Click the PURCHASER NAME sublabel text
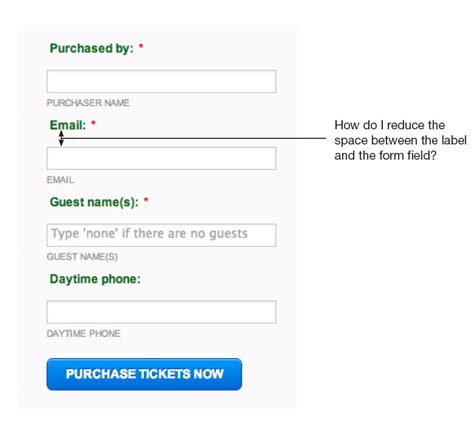The height and width of the screenshot is (437, 474). click(88, 103)
